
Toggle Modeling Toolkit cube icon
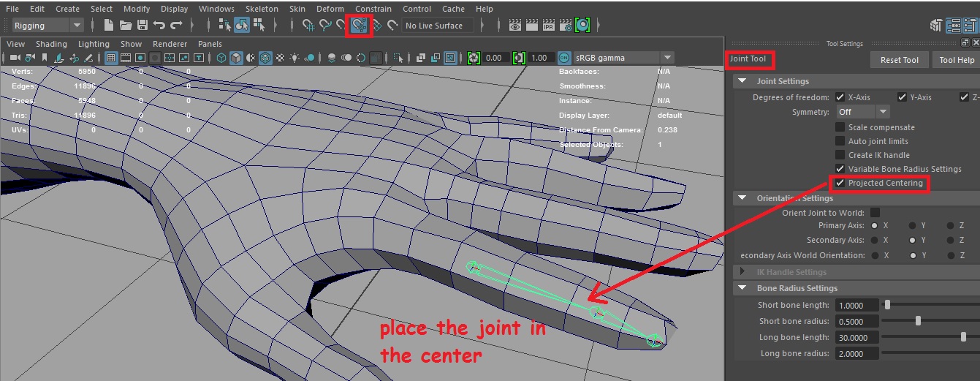[x=935, y=26]
